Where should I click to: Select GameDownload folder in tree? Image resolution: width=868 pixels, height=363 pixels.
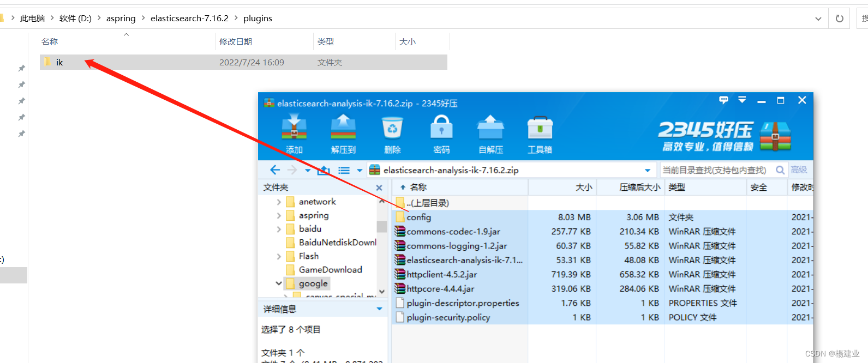coord(324,270)
